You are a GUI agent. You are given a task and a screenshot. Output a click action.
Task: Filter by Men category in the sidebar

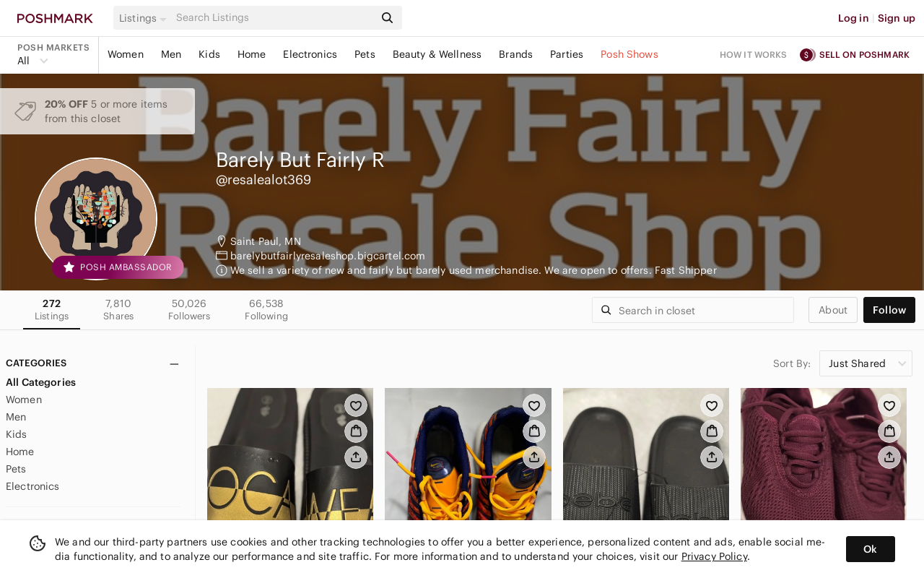coord(16,417)
